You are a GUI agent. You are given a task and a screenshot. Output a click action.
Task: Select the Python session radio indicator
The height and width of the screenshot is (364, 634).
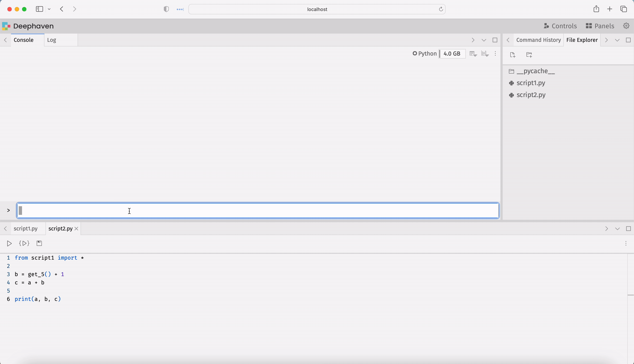415,53
